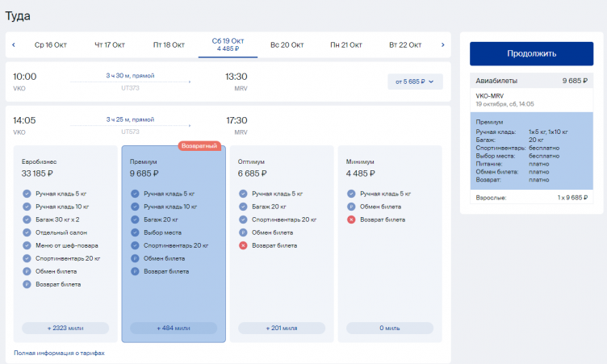Click previous dates arrow in date strip
The image size is (607, 364).
[x=14, y=45]
